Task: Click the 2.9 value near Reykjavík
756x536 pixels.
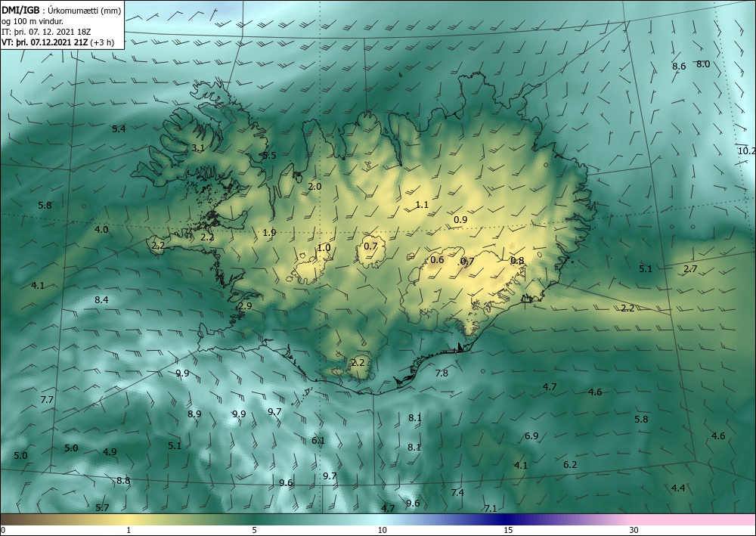Action: tap(245, 307)
